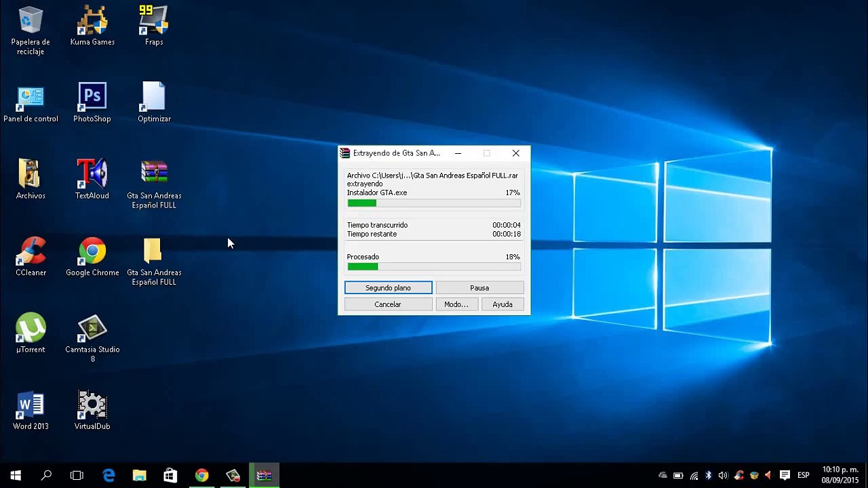Select the Camtasia Studio 8 desktop shortcut
The width and height of the screenshot is (868, 488).
pos(92,338)
